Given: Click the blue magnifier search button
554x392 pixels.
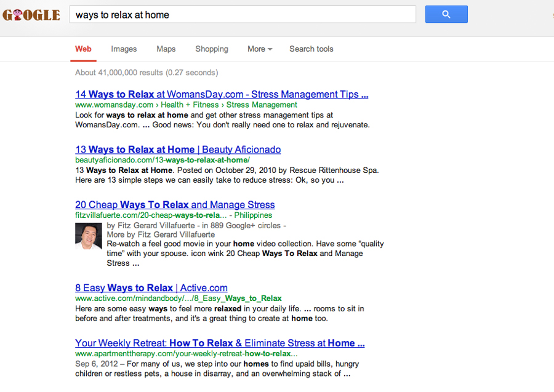Looking at the screenshot, I should pos(446,15).
